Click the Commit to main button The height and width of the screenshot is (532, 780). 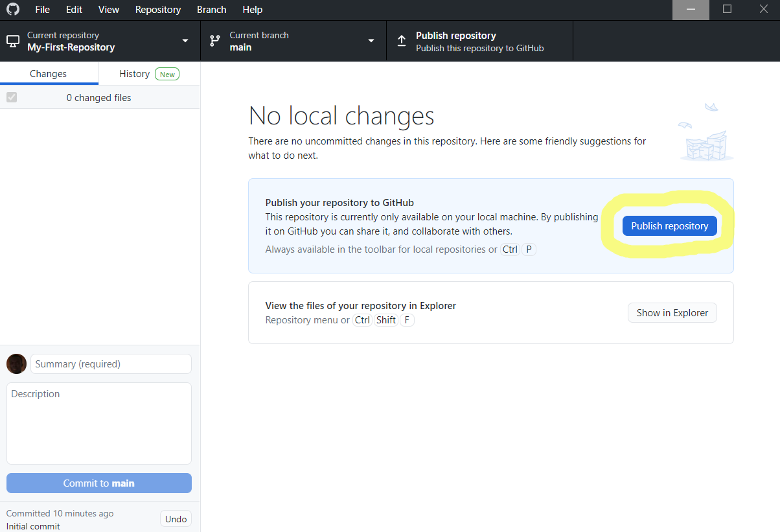point(99,483)
